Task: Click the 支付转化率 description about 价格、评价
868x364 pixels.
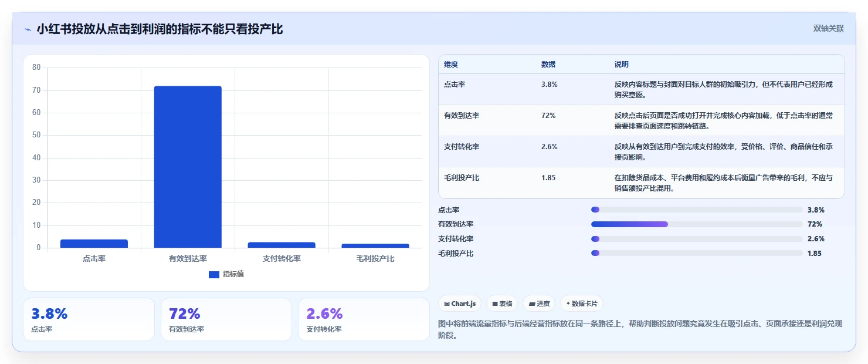Action: pyautogui.click(x=723, y=151)
